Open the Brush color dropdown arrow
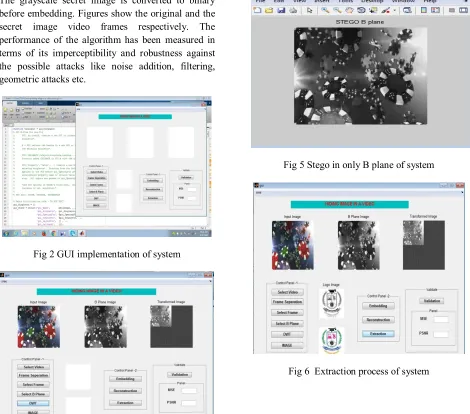The image size is (470, 414). (x=395, y=11)
